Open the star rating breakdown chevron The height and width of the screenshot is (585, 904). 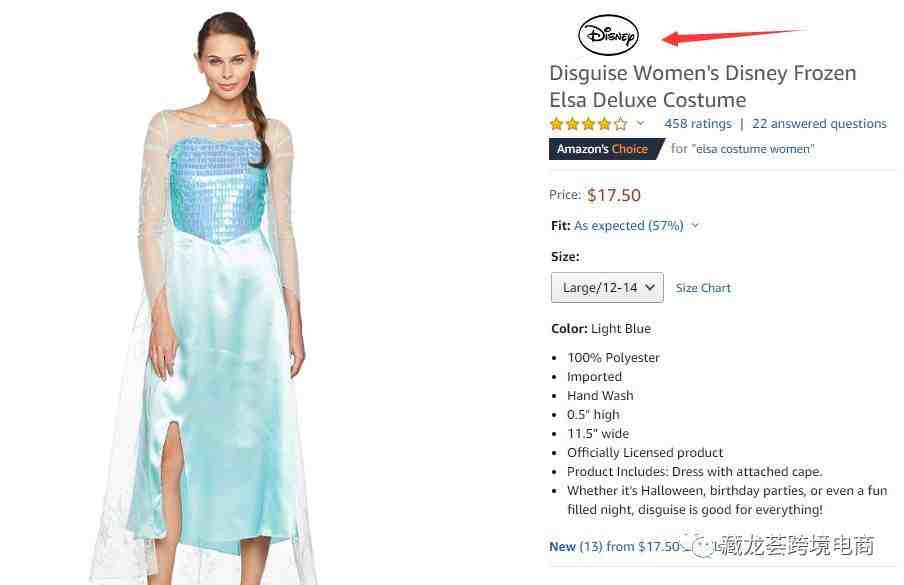[641, 123]
